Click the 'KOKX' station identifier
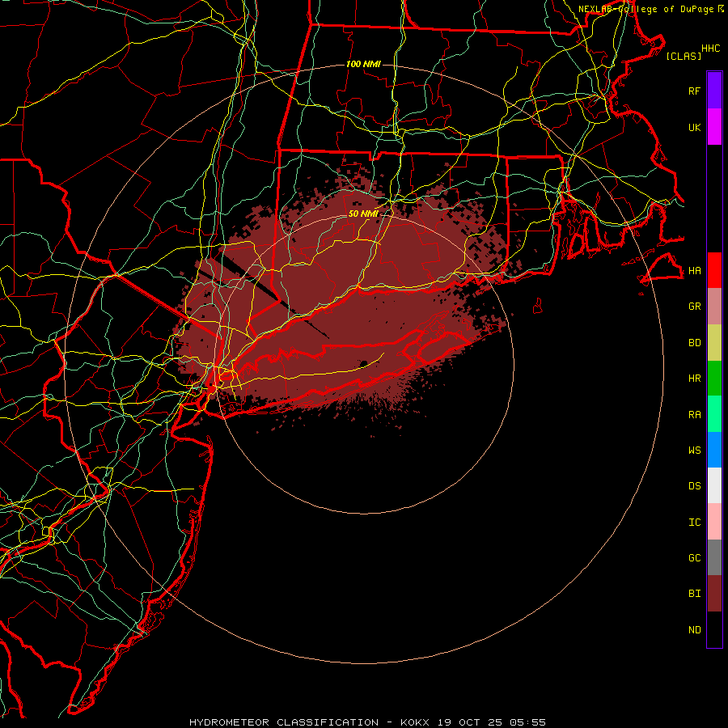This screenshot has width=728, height=728. (x=415, y=722)
